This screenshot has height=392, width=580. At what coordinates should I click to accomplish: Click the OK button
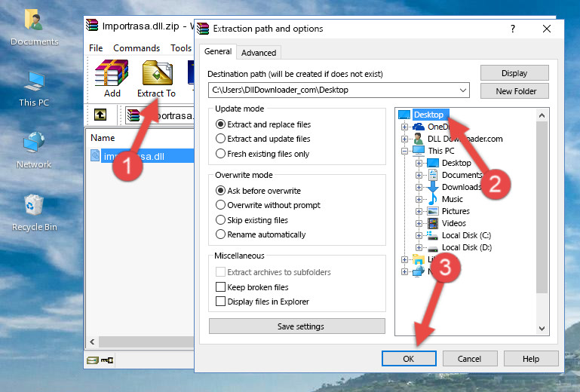point(409,359)
